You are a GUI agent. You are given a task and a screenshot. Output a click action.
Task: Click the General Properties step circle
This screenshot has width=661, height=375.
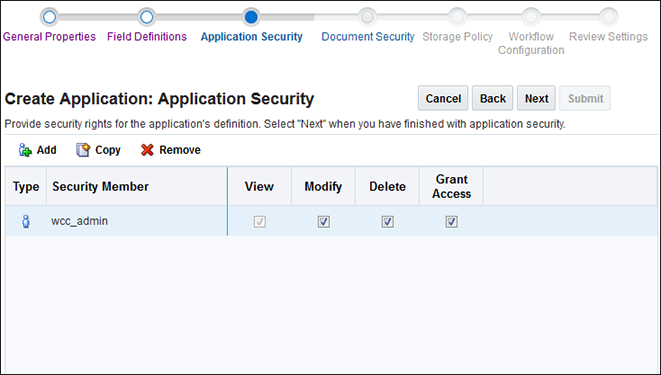49,17
